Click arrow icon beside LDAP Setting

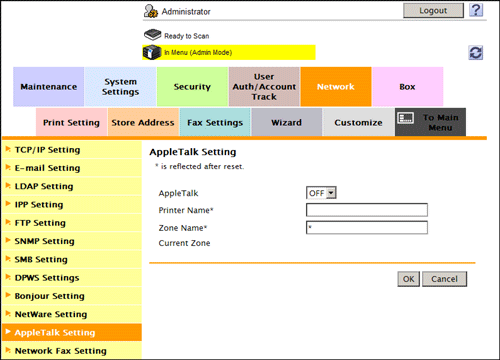click(8, 186)
